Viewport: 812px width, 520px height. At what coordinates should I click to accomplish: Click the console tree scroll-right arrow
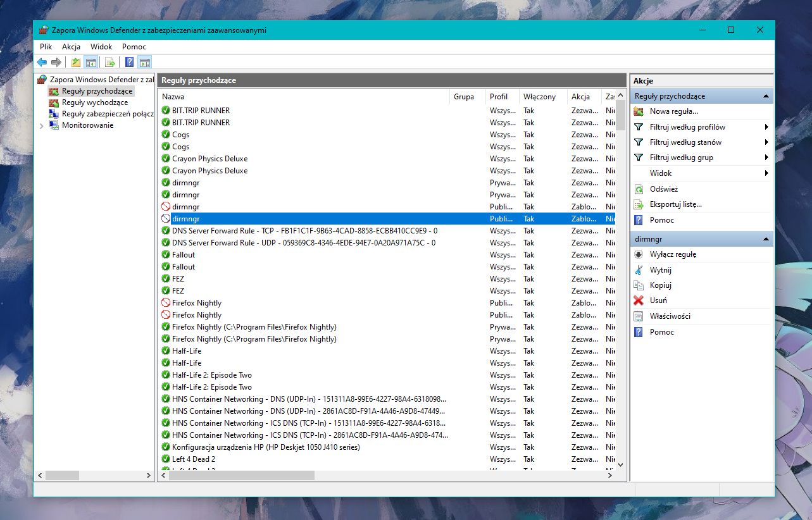tap(149, 475)
